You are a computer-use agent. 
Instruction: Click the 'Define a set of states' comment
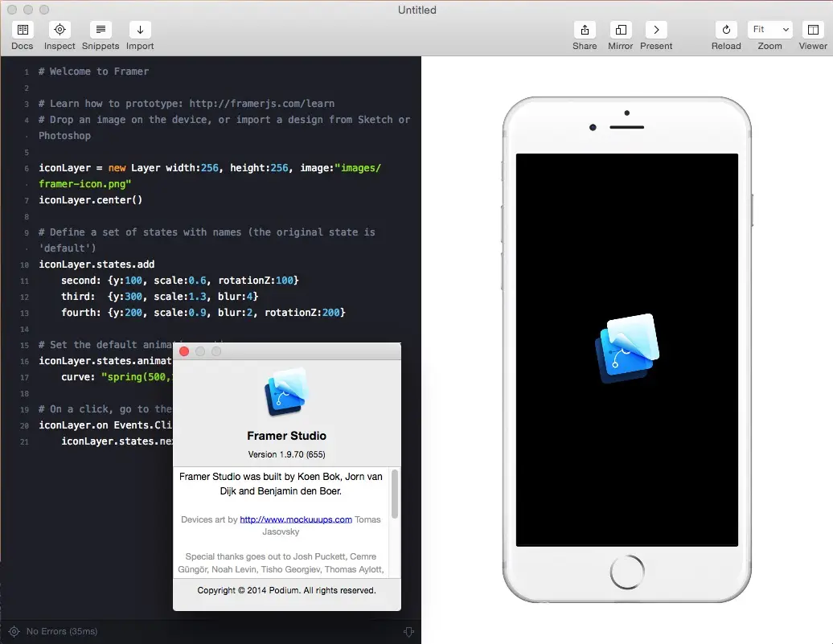pos(207,240)
